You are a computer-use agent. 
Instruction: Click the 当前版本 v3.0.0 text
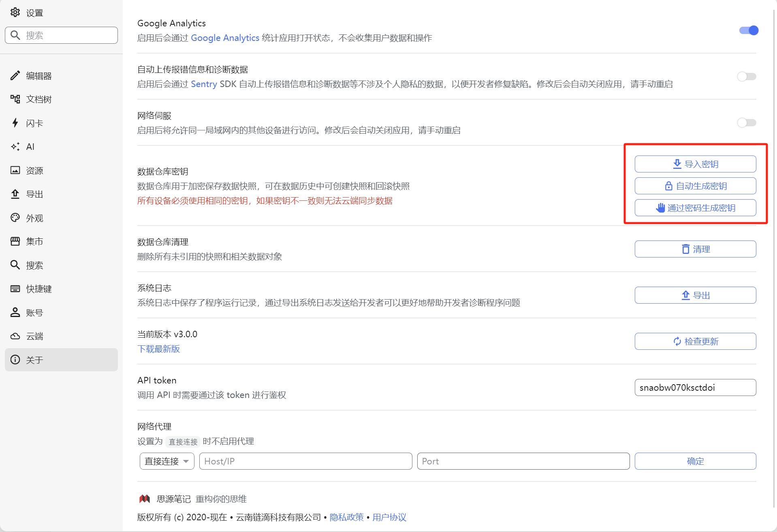(167, 334)
